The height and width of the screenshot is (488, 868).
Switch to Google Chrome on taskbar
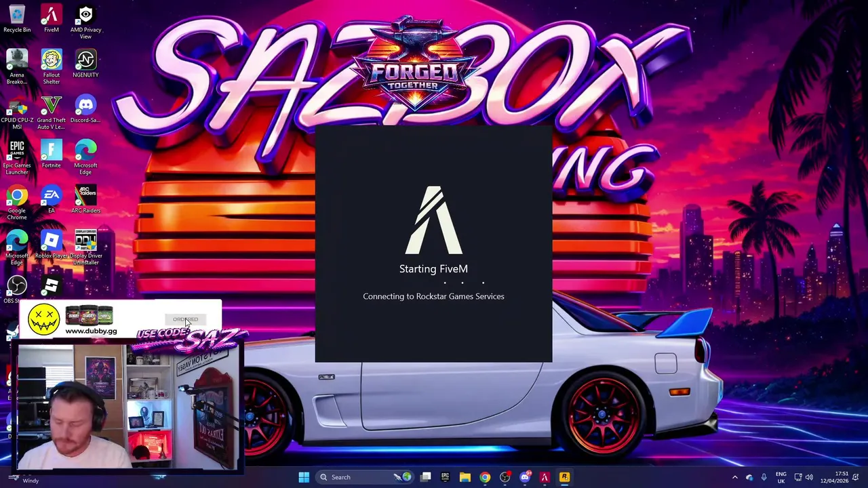484,477
